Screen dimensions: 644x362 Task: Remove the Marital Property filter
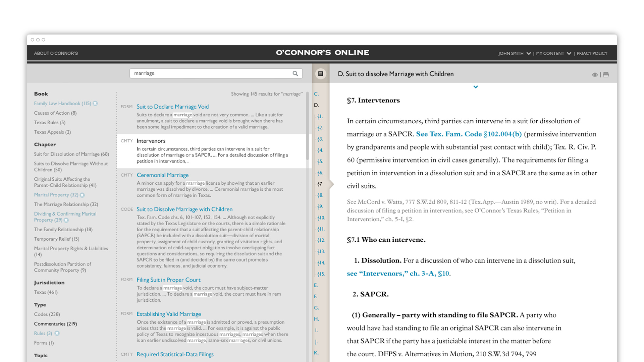[82, 195]
